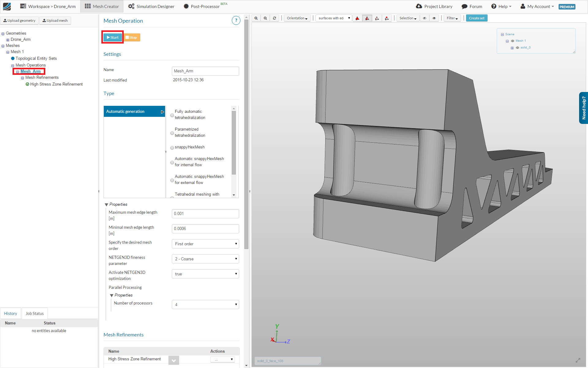The width and height of the screenshot is (588, 368).
Task: Click the type list vertical scrollbar
Action: (234, 143)
